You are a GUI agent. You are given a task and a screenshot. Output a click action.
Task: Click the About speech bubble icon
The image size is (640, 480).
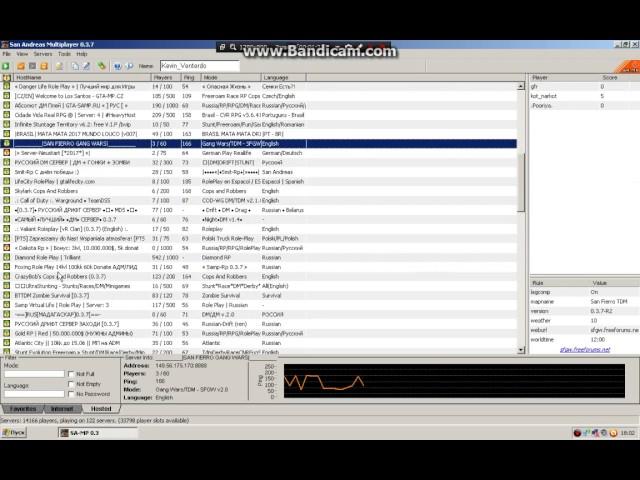click(129, 66)
